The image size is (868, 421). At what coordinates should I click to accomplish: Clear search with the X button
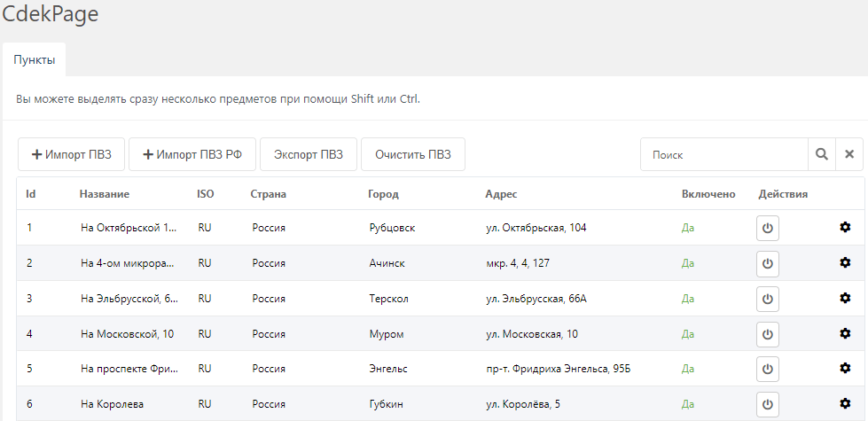coord(849,154)
